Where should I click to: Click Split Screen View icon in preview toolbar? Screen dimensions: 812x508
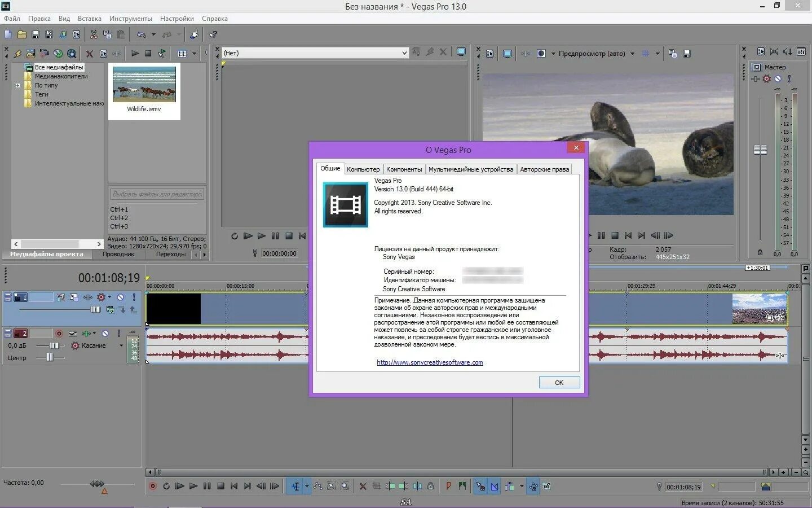pos(541,54)
